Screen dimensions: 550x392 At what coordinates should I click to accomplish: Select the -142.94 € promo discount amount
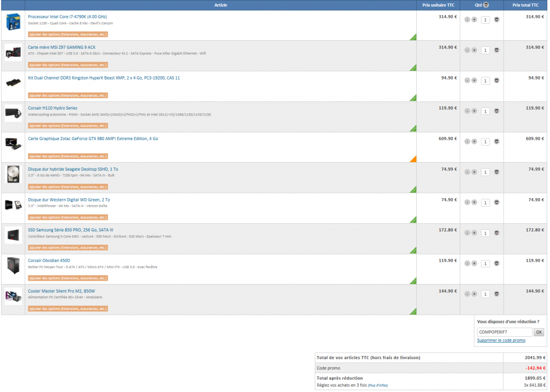point(535,368)
